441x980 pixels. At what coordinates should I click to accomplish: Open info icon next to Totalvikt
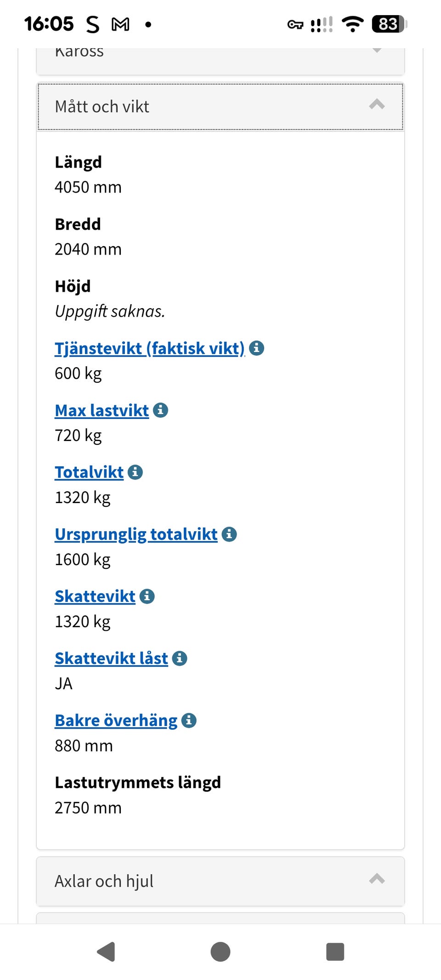pos(135,472)
